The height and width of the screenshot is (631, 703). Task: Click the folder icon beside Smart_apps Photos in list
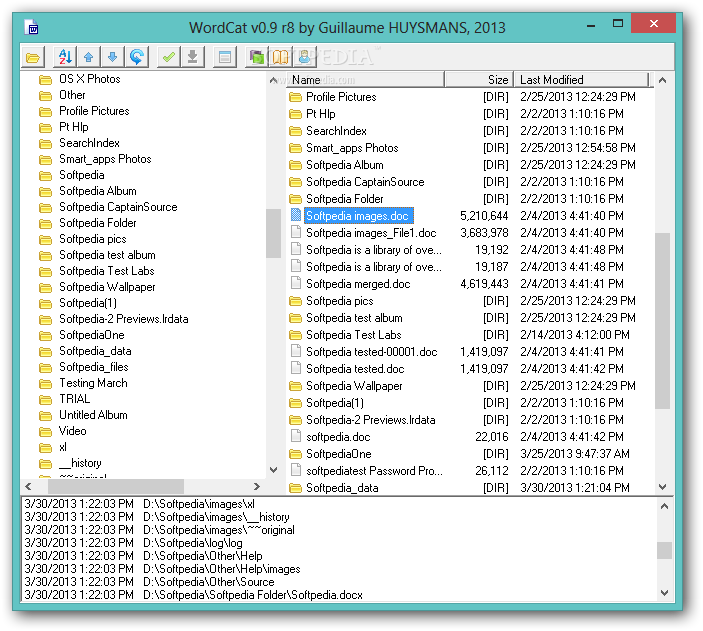295,148
